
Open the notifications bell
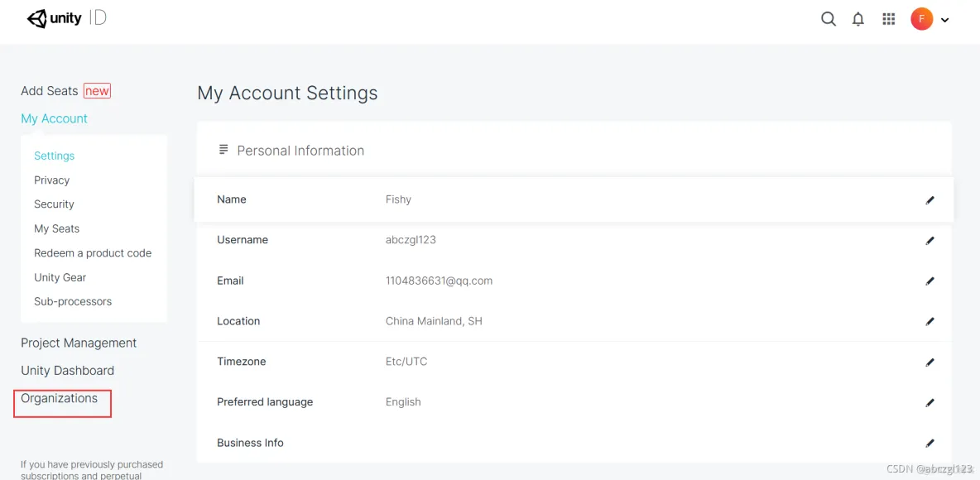coord(858,19)
